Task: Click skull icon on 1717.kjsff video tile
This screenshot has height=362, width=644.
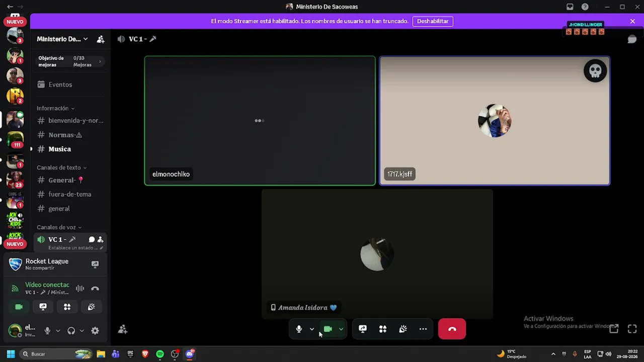Action: coord(595,71)
